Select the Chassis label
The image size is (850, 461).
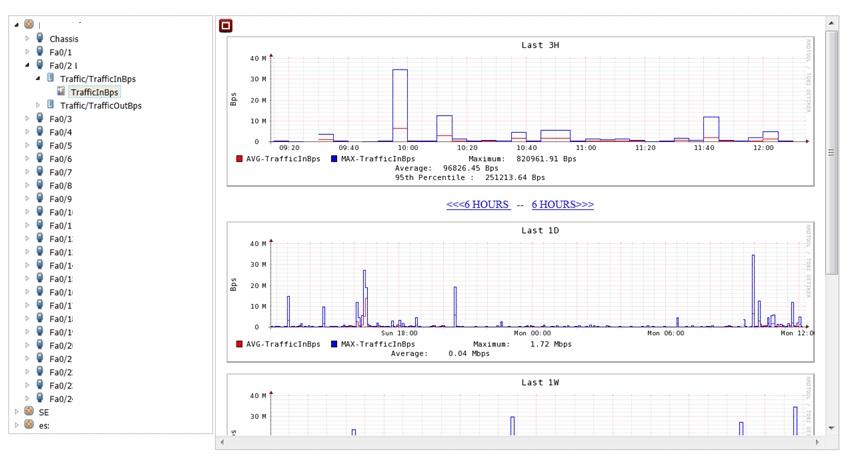(x=64, y=39)
